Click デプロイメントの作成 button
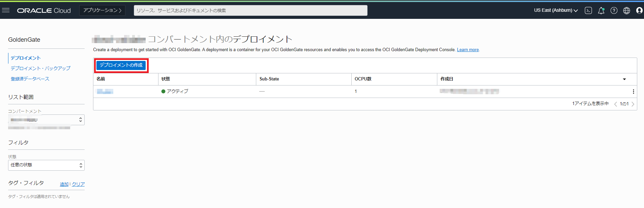The height and width of the screenshot is (208, 644). pyautogui.click(x=121, y=65)
